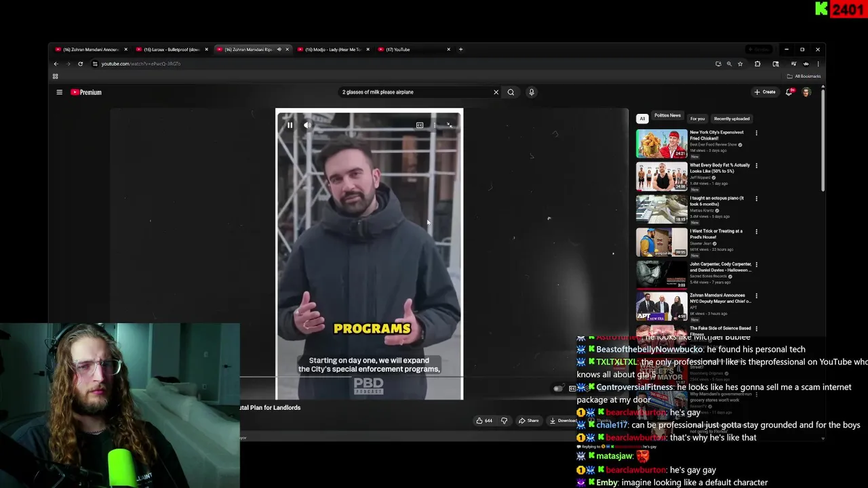Click the 'Sacred Bones Records' channel name
The width and height of the screenshot is (868, 488).
pyautogui.click(x=708, y=277)
